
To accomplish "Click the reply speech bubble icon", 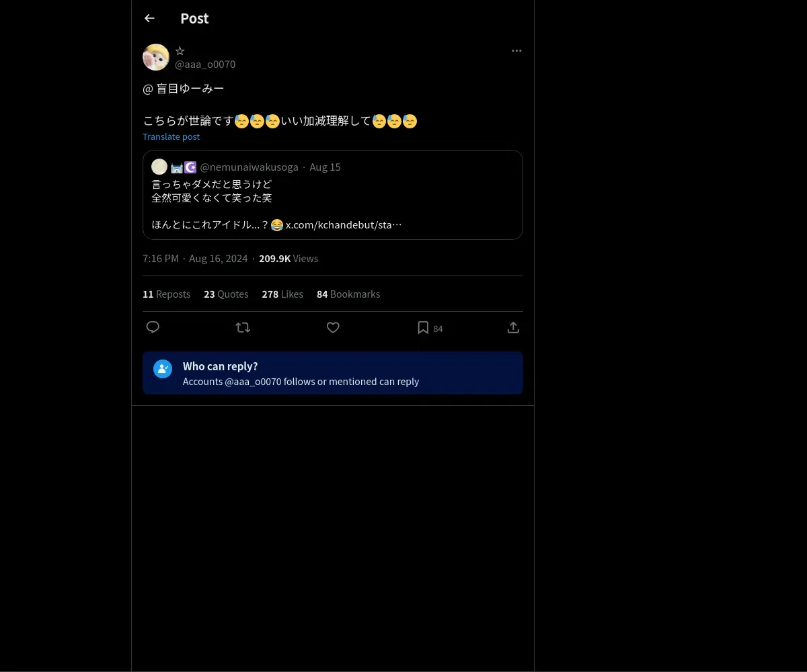I will [153, 327].
